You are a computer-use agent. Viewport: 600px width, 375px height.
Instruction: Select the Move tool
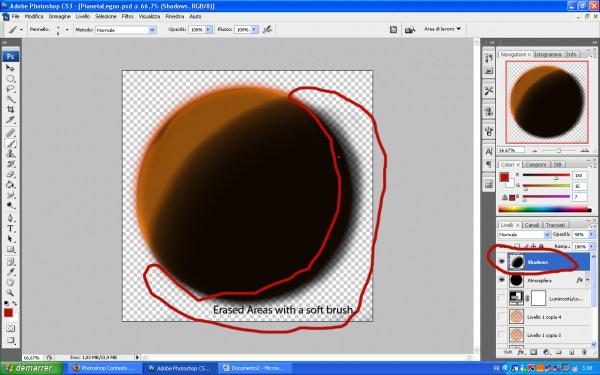tap(10, 68)
